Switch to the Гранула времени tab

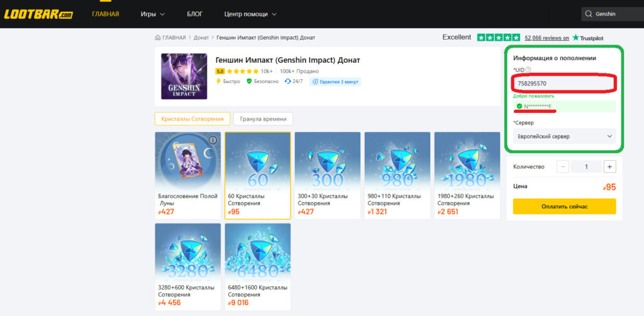click(263, 119)
